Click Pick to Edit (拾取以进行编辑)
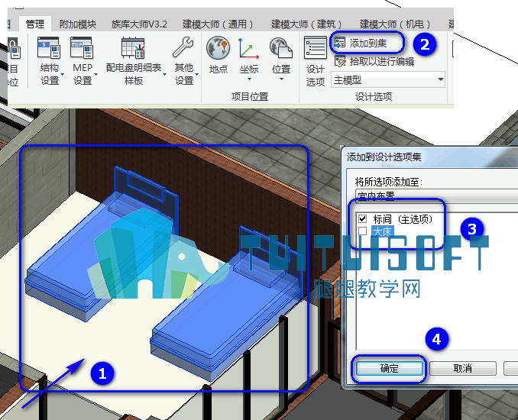 point(374,61)
